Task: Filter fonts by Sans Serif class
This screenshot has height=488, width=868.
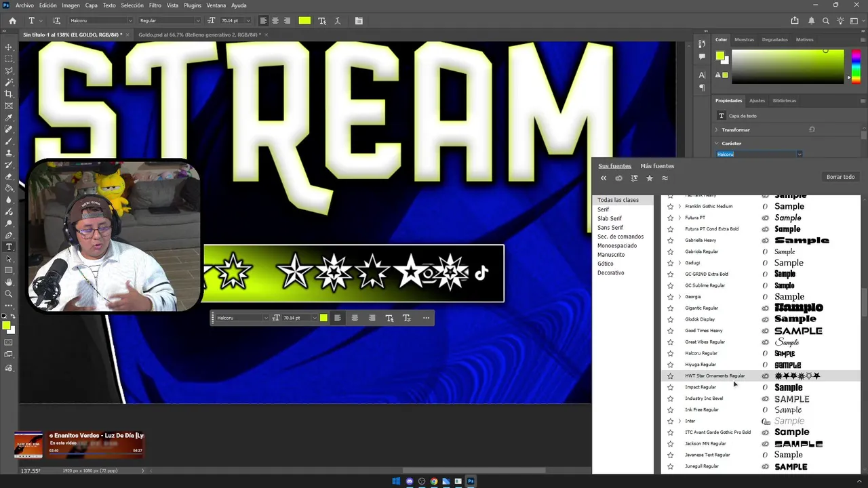Action: (610, 228)
